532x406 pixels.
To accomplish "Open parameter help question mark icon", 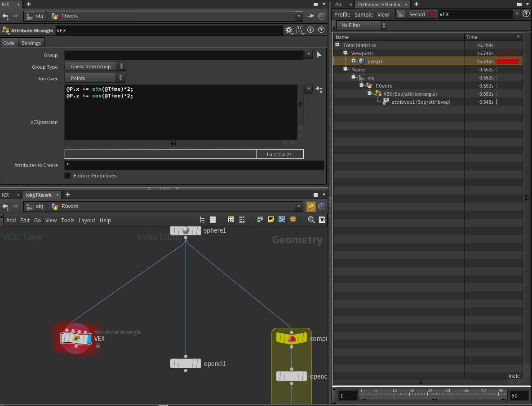I will (321, 30).
